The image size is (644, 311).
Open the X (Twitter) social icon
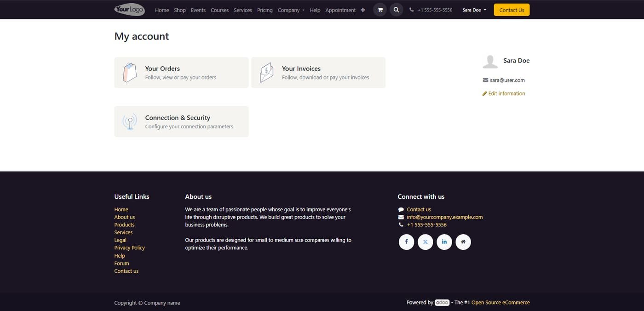tap(425, 242)
